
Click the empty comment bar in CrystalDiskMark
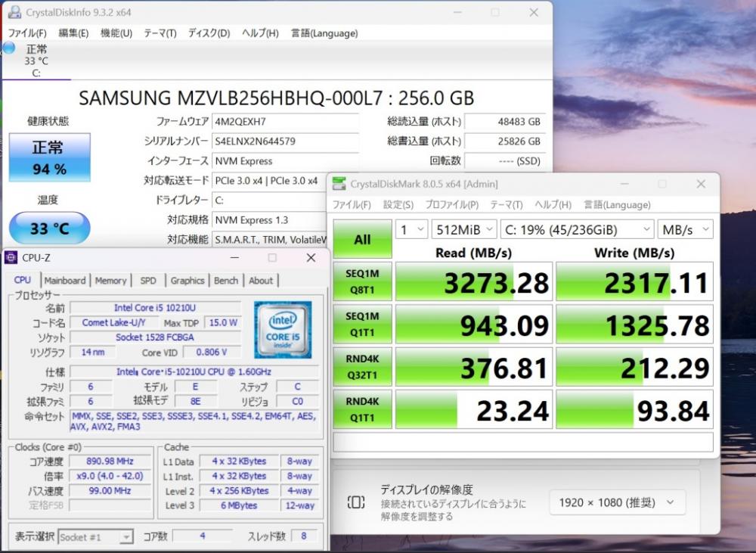[523, 442]
